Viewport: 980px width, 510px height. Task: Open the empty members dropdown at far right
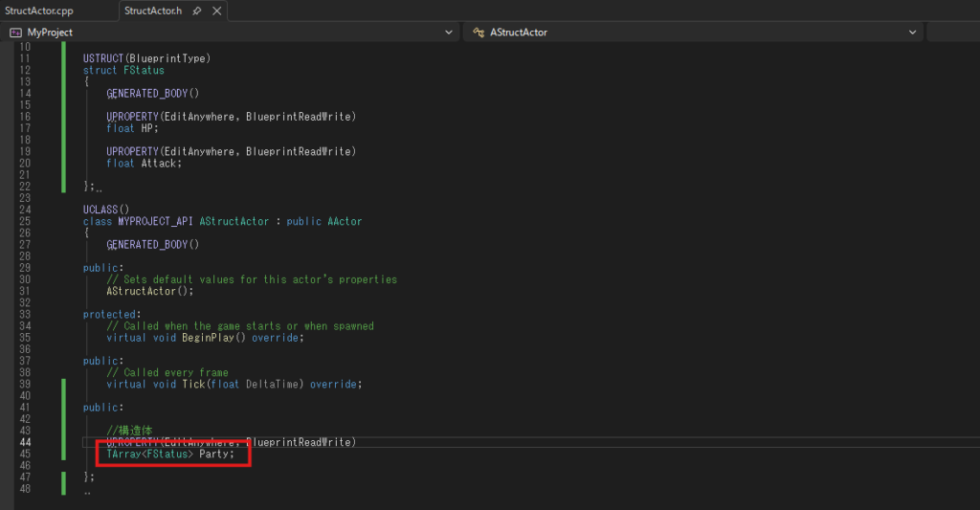(x=952, y=33)
